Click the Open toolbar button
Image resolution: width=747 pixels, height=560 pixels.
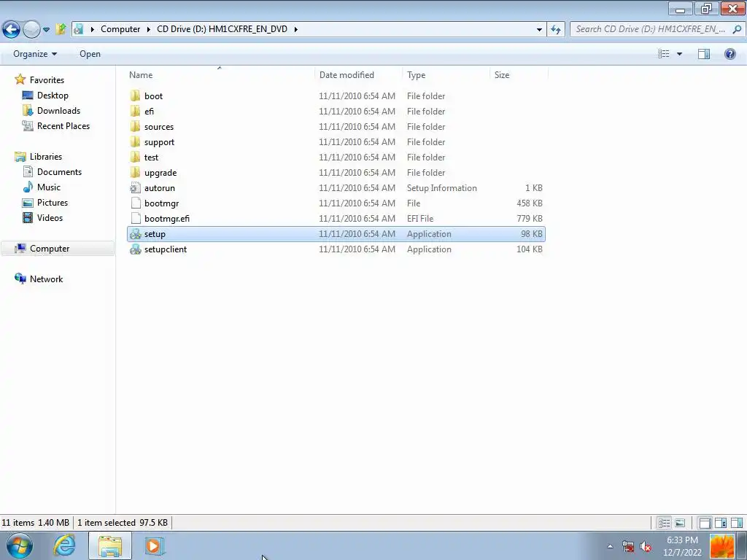[x=90, y=54]
